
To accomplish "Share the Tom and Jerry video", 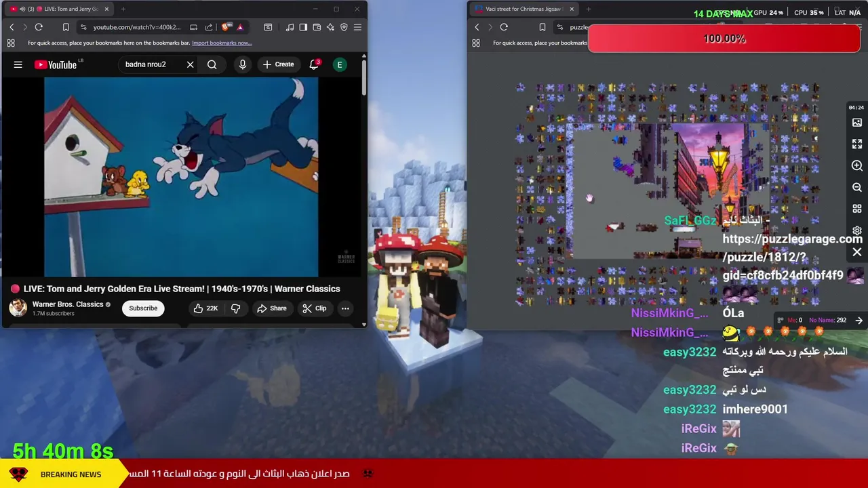I will [x=272, y=308].
